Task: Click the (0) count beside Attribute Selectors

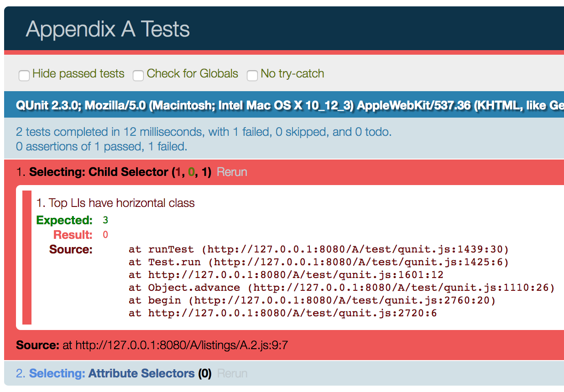Action: [x=204, y=374]
